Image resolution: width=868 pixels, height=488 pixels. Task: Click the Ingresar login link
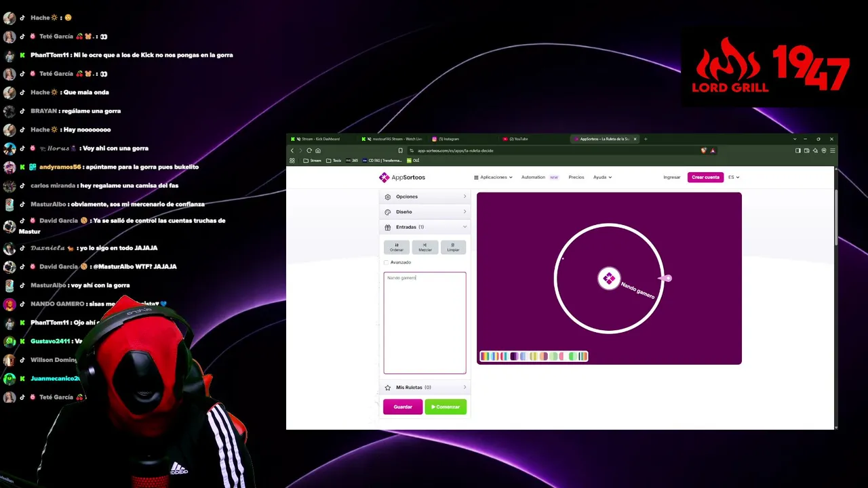[672, 178]
